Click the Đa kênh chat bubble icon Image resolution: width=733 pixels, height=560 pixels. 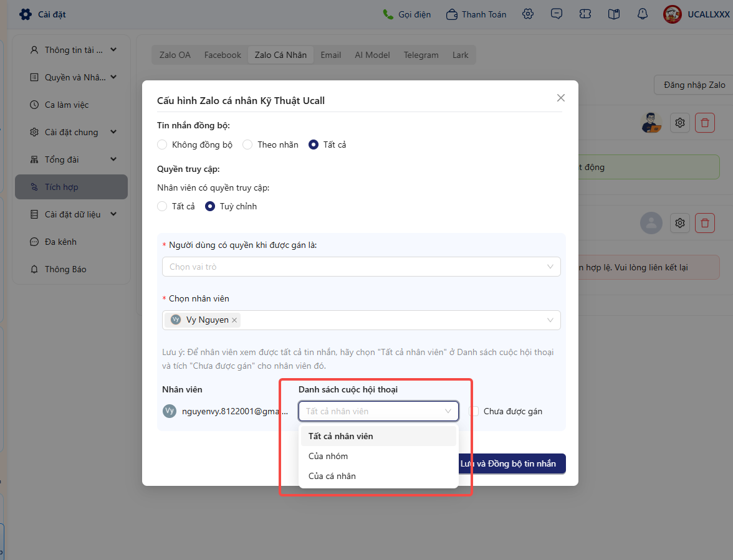(x=34, y=242)
